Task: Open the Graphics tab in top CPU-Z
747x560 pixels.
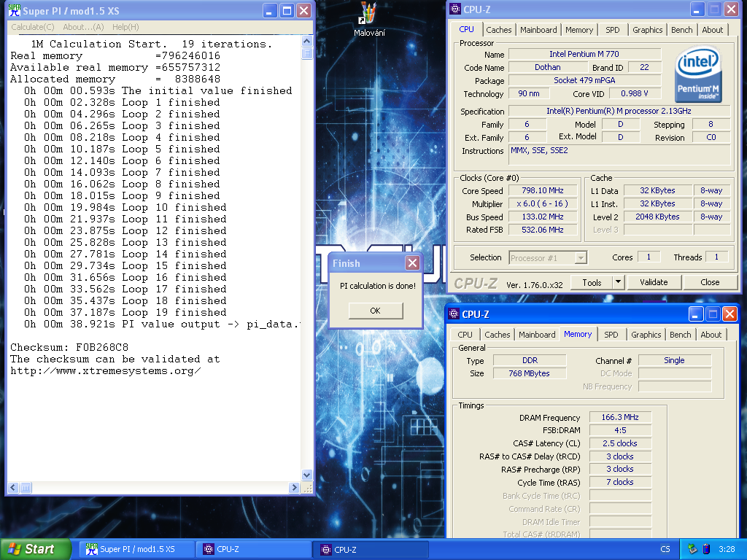Action: click(647, 29)
